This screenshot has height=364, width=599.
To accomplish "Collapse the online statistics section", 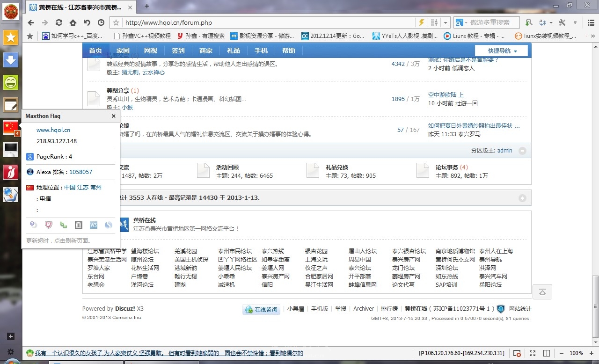I will (x=522, y=198).
